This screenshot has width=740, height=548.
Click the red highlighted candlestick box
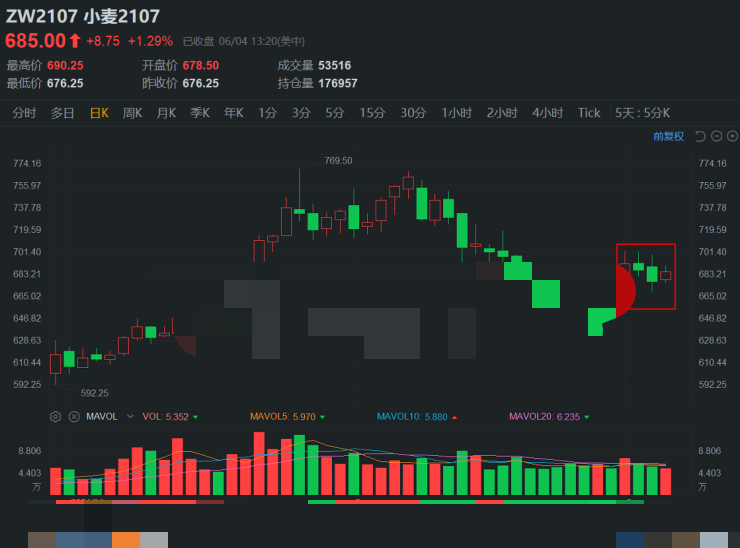tap(645, 276)
